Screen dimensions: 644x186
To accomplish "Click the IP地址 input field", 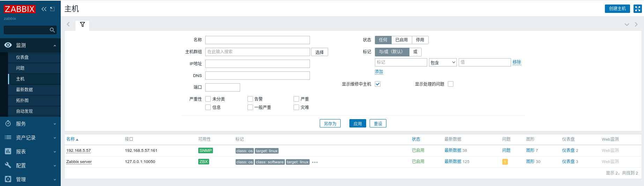I will pyautogui.click(x=257, y=64).
